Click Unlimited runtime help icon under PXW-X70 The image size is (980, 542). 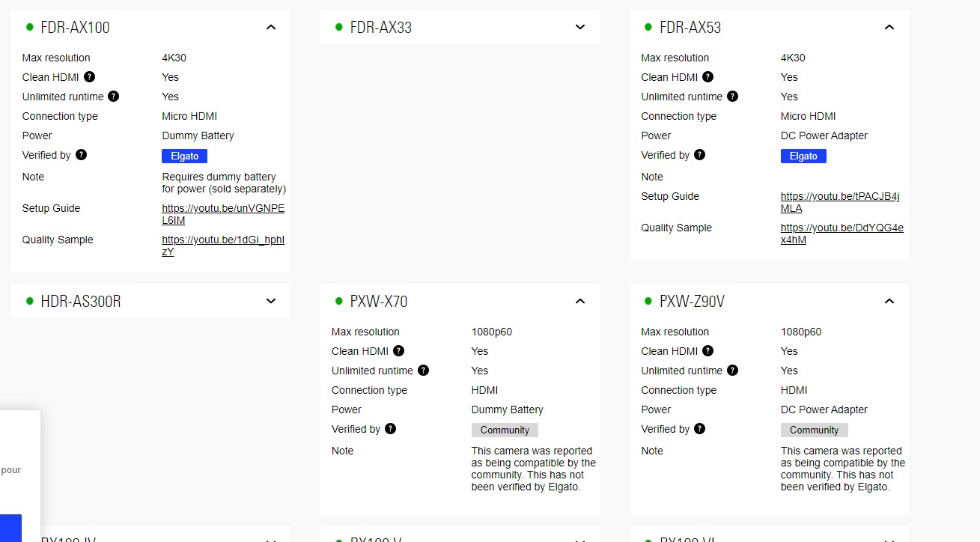[424, 371]
